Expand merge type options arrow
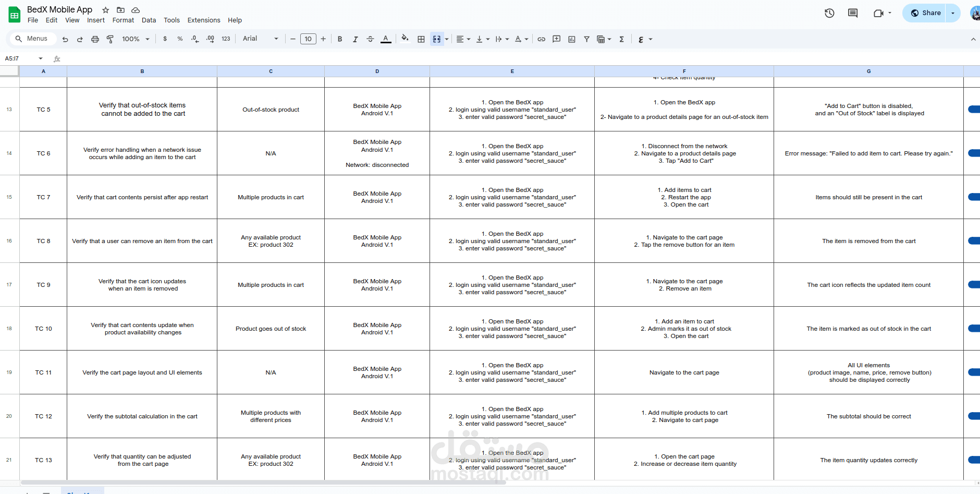Viewport: 980px width, 494px height. (447, 39)
